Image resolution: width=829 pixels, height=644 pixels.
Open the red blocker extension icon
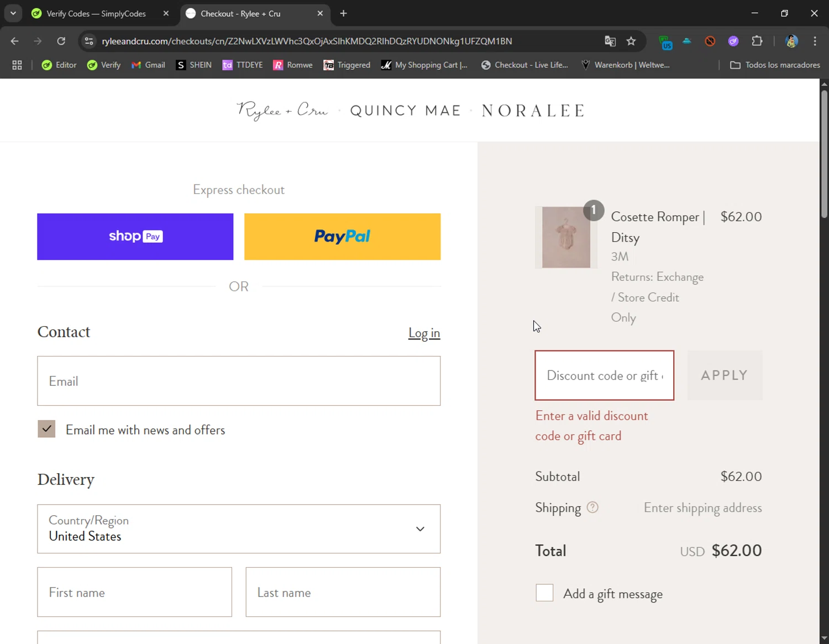point(710,41)
